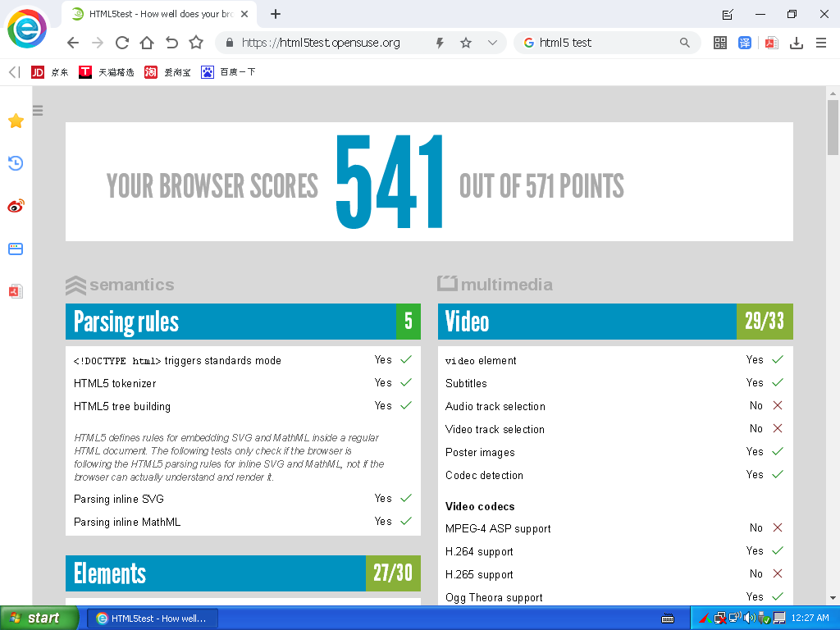Open browsing History from the left sidebar

[x=15, y=163]
